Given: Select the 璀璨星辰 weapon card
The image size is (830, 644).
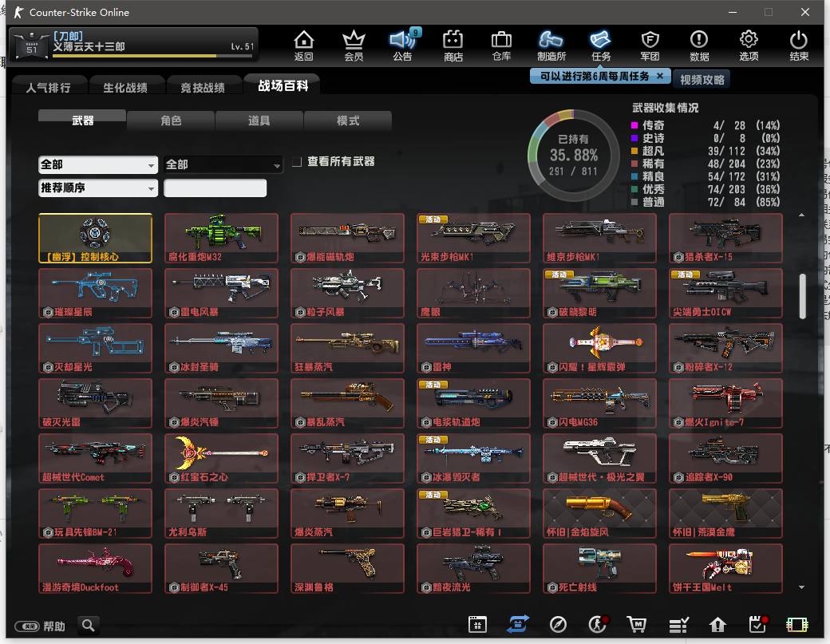Looking at the screenshot, I should tap(95, 293).
